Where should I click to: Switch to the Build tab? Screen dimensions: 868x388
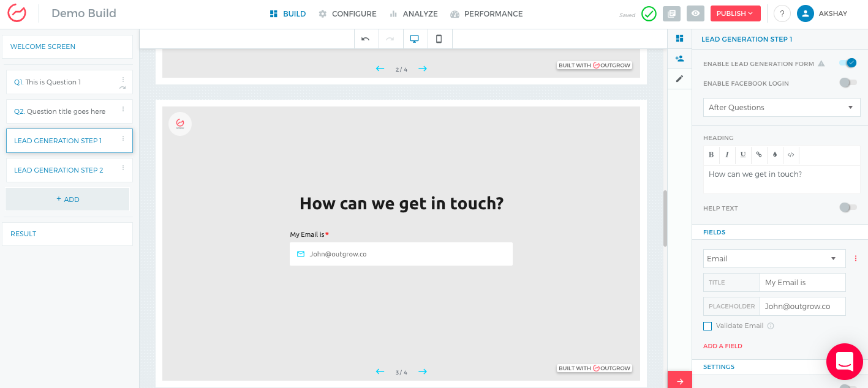coord(288,13)
